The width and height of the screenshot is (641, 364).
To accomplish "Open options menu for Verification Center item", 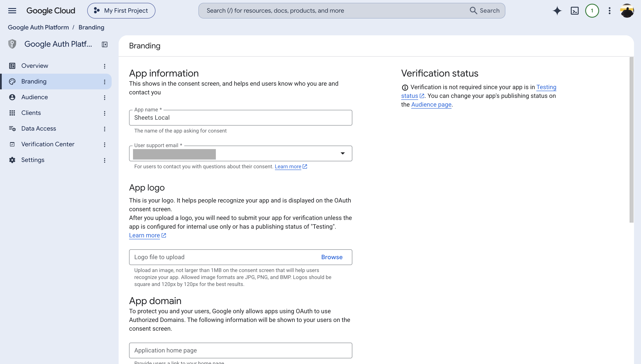I will [x=104, y=145].
